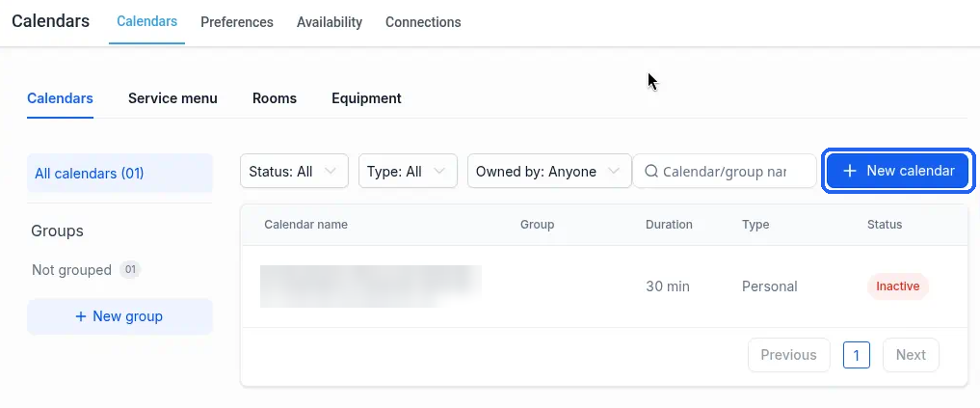Click the plus icon on New group
The image size is (980, 408).
[x=81, y=316]
